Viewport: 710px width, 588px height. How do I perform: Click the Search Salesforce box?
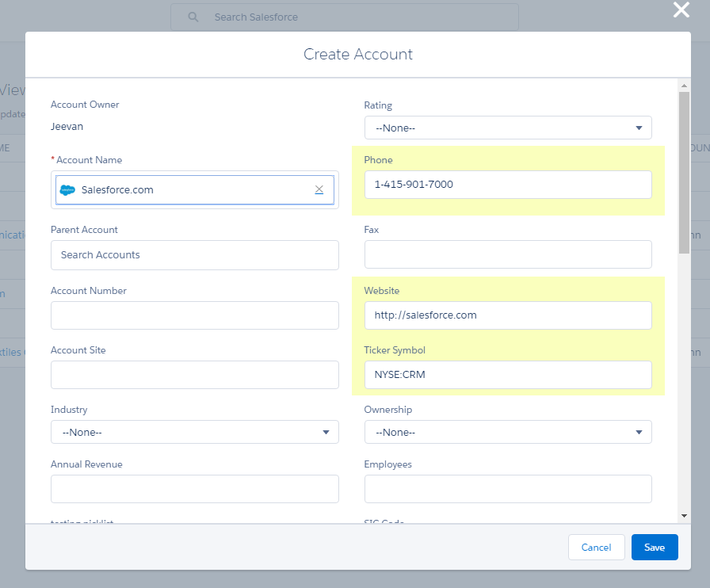tap(345, 17)
